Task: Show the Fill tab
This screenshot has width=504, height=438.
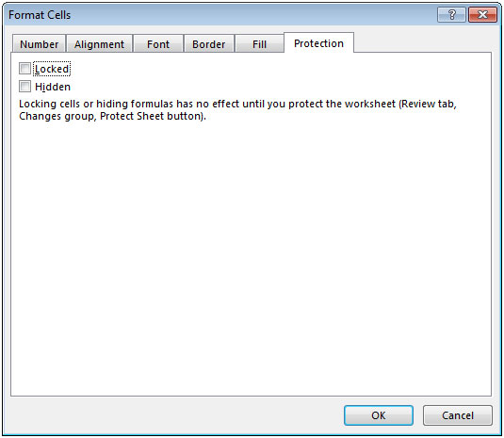Action: (x=259, y=44)
